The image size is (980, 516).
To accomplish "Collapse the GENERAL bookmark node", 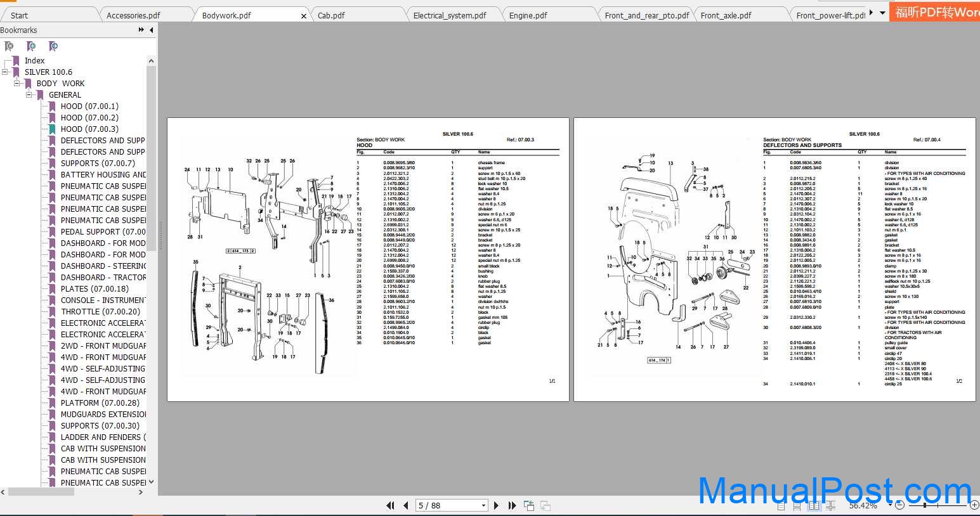I will coord(29,95).
